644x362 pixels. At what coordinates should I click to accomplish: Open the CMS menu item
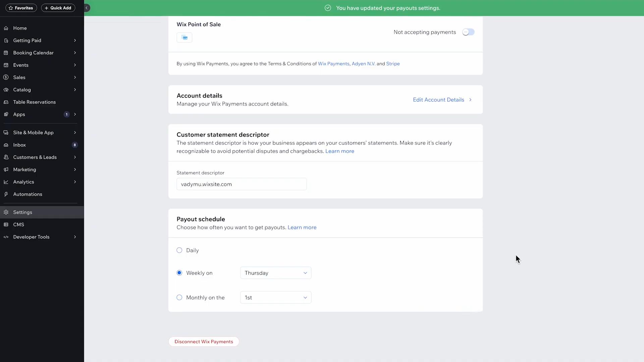pos(42,225)
